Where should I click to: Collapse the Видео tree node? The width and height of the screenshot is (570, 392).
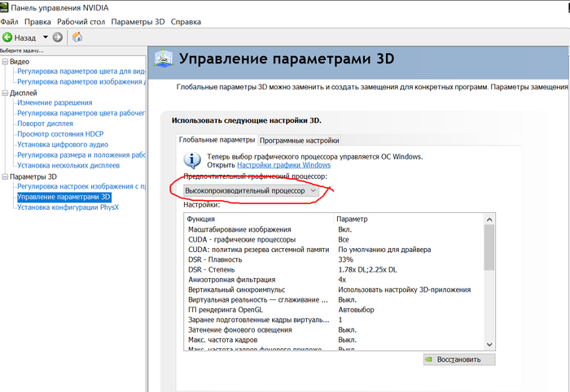5,62
